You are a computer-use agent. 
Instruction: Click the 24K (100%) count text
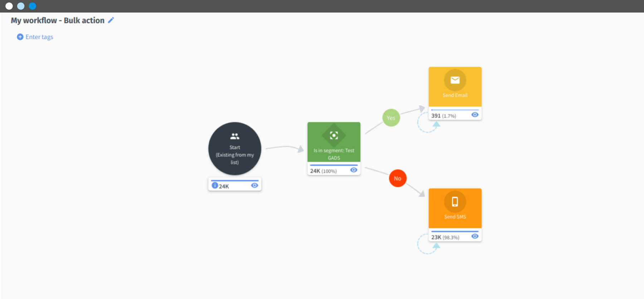pyautogui.click(x=323, y=171)
